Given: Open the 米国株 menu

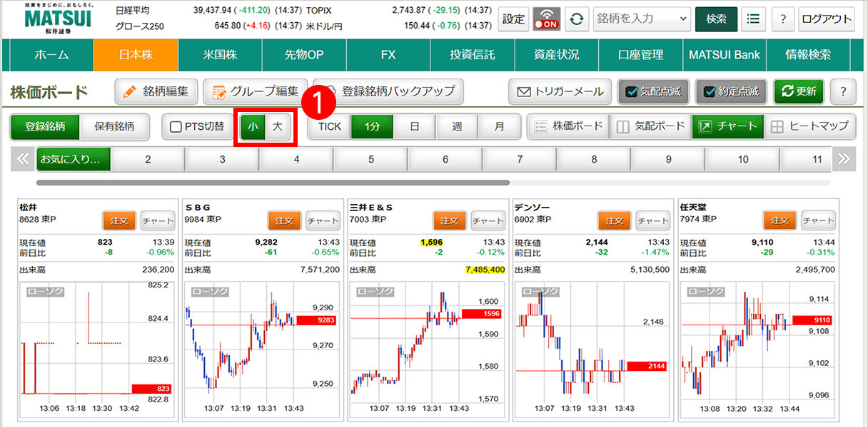Looking at the screenshot, I should coord(220,55).
